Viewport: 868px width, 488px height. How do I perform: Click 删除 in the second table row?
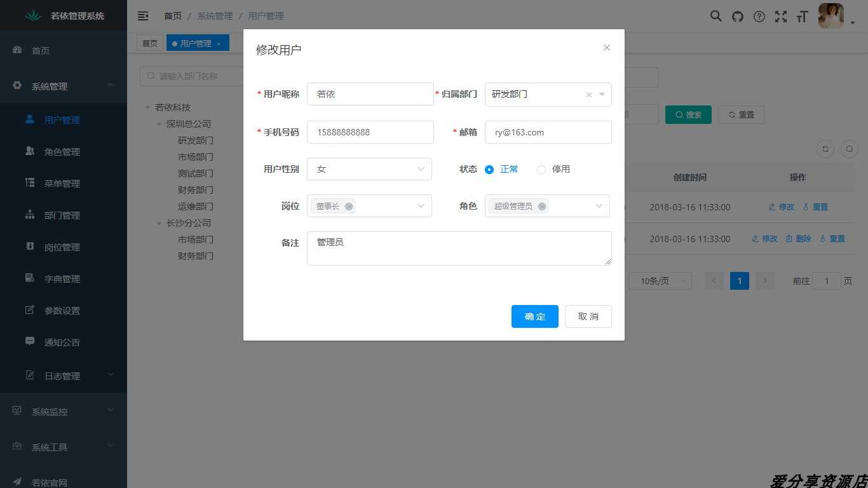798,239
